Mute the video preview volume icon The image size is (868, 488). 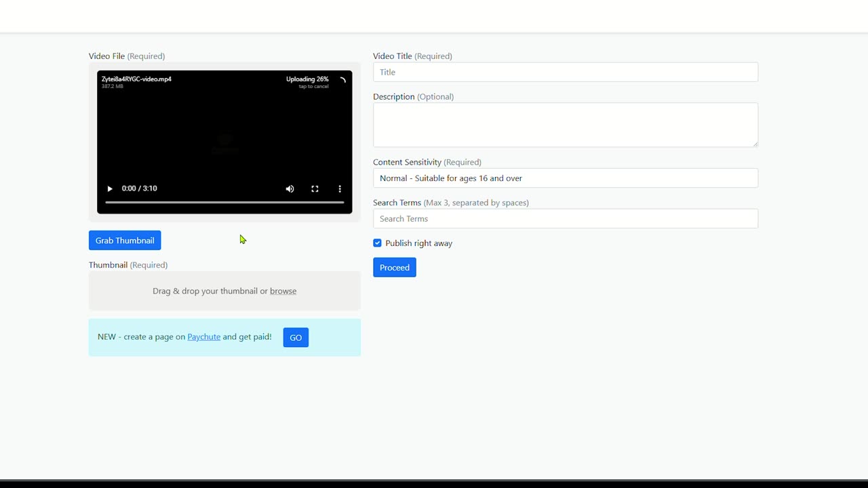point(290,189)
